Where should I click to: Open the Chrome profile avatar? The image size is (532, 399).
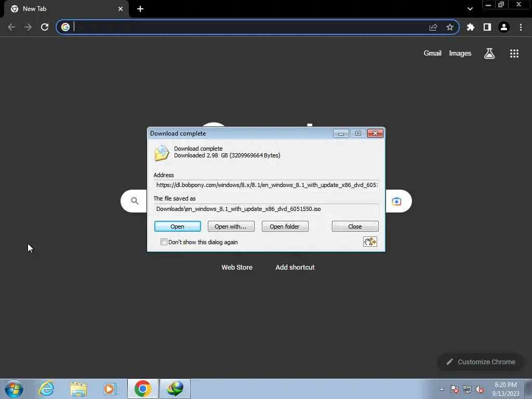tap(504, 27)
